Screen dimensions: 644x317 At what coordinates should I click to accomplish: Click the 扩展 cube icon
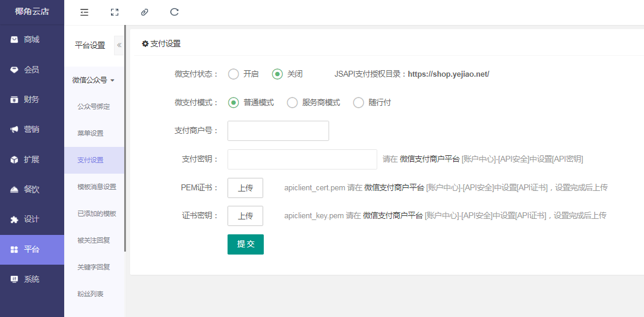pyautogui.click(x=14, y=159)
